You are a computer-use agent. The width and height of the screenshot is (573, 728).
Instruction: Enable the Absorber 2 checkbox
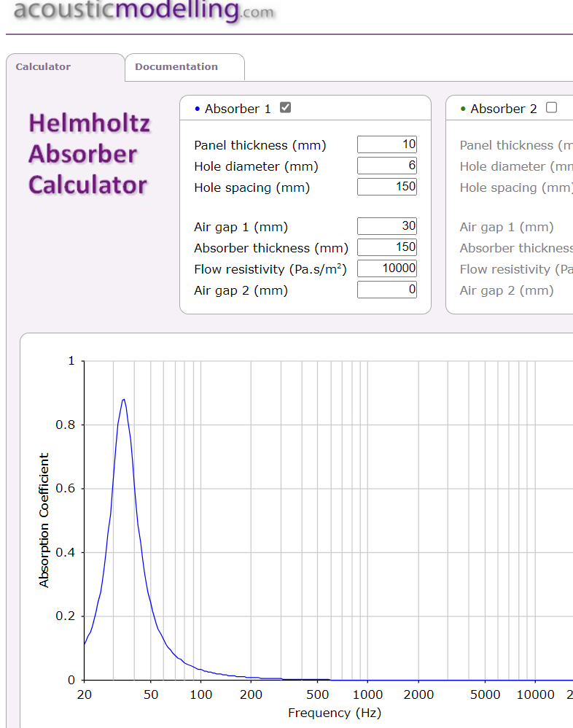[x=551, y=108]
